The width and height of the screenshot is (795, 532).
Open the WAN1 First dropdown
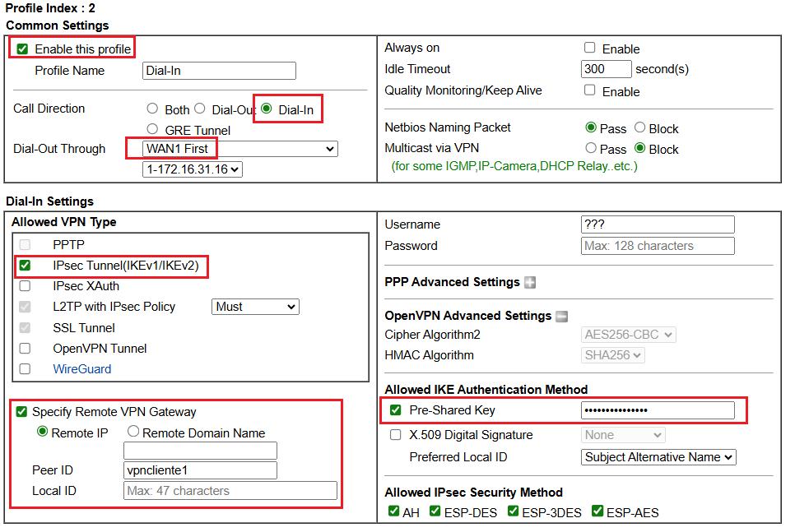[x=239, y=149]
